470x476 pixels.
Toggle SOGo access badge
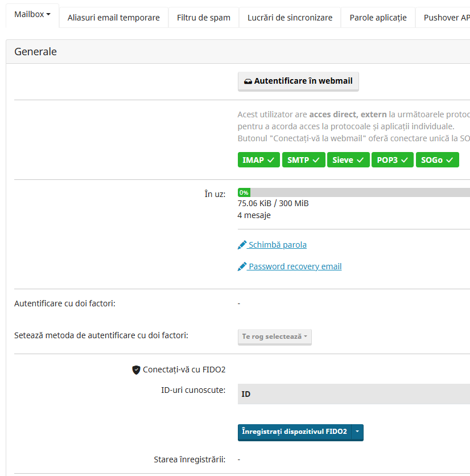437,160
